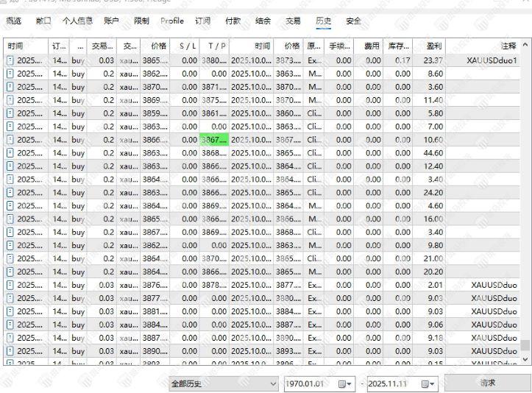
Task: Expand the 全部历史 history range dropdown
Action: [x=274, y=383]
